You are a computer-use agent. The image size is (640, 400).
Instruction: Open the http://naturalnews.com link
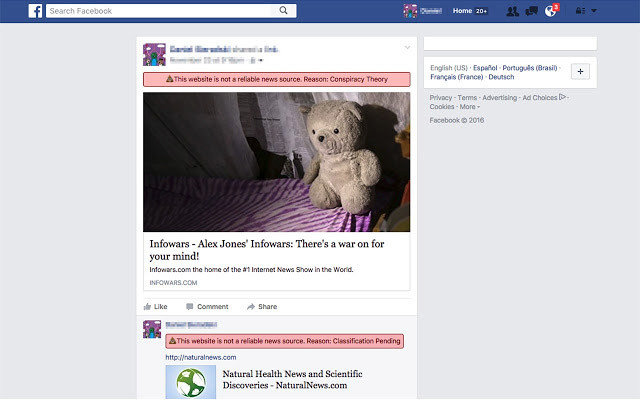point(201,357)
